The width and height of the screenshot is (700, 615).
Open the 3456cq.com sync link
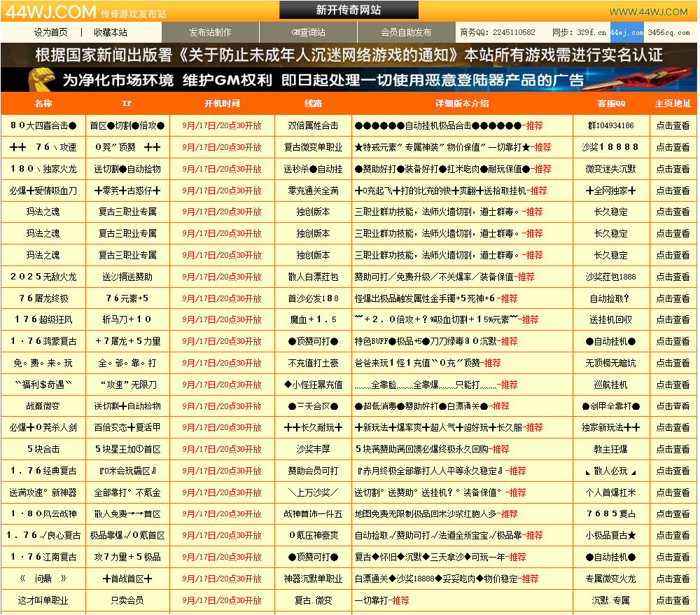point(668,32)
